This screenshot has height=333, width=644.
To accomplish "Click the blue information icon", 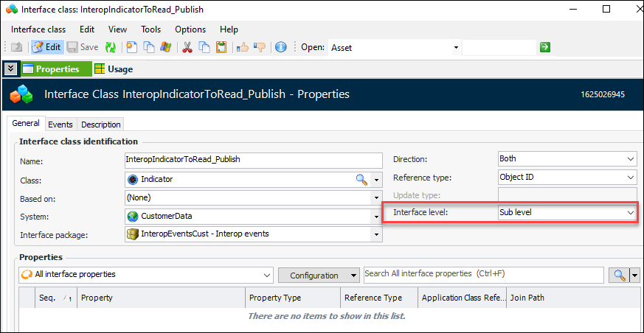I will 280,47.
